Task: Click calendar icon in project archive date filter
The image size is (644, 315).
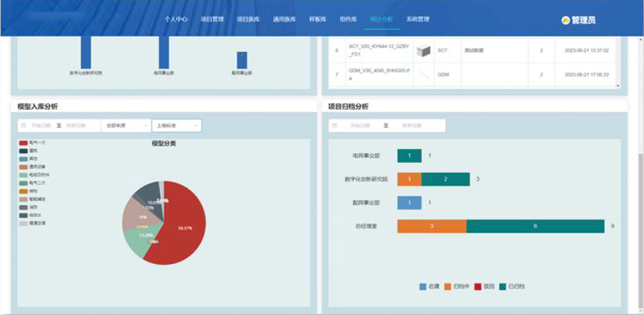Action: click(x=335, y=125)
